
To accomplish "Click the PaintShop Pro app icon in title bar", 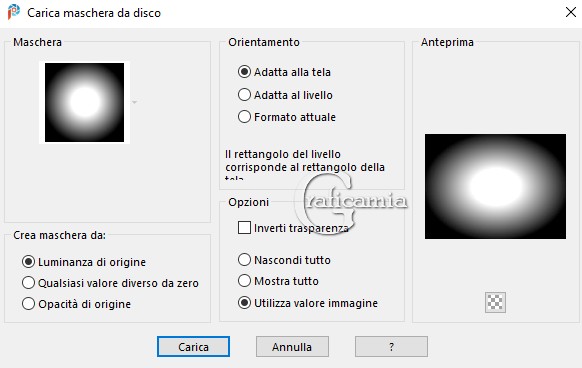I will coord(13,12).
